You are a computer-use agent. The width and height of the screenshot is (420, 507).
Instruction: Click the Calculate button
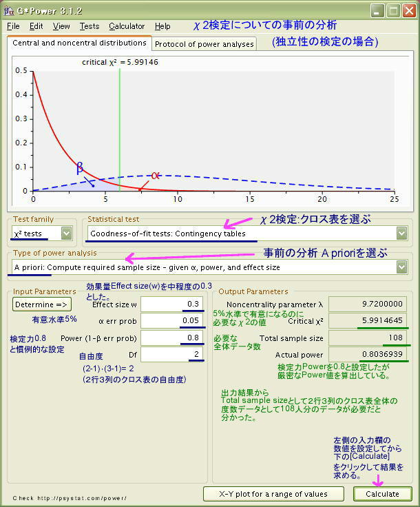(383, 494)
